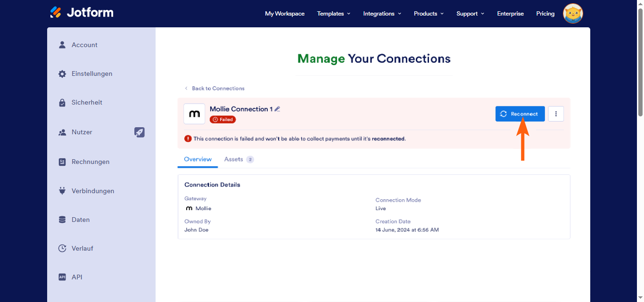644x302 pixels.
Task: Switch to the Overview tab
Action: (x=198, y=159)
